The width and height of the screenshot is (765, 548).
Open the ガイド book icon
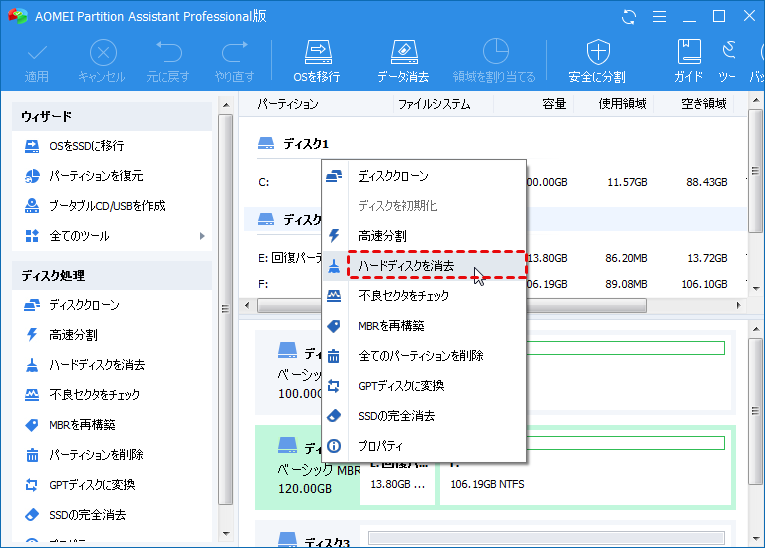[689, 52]
